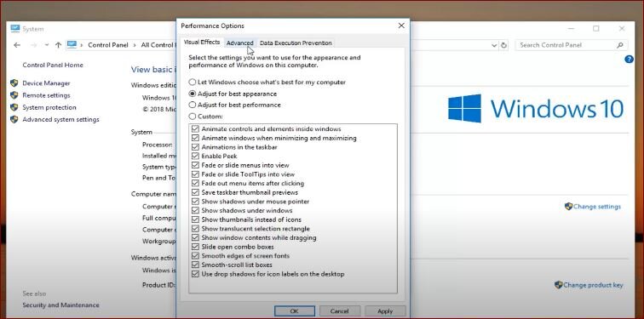Click the up arrow in System window
644x319 pixels.
[x=58, y=45]
